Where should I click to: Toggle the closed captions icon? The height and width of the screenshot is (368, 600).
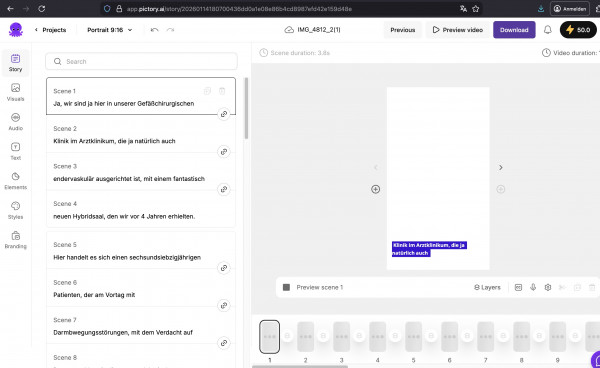(x=518, y=287)
